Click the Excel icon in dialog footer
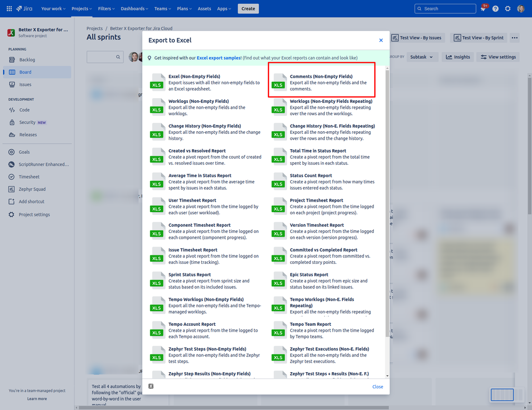 151,386
